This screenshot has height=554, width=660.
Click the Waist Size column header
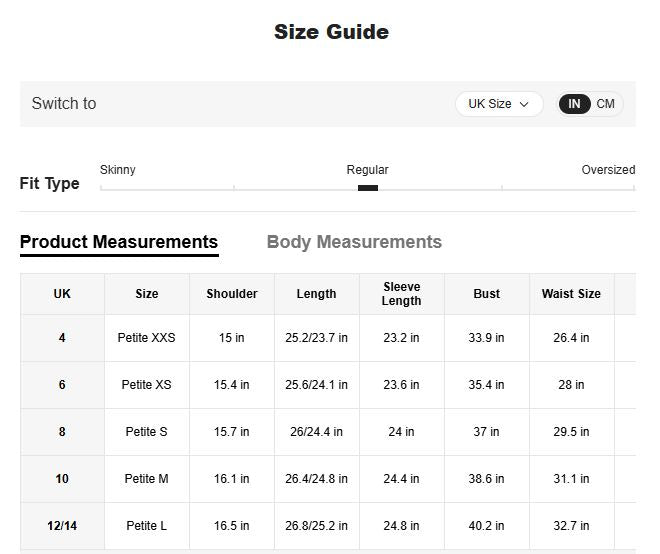pyautogui.click(x=571, y=294)
